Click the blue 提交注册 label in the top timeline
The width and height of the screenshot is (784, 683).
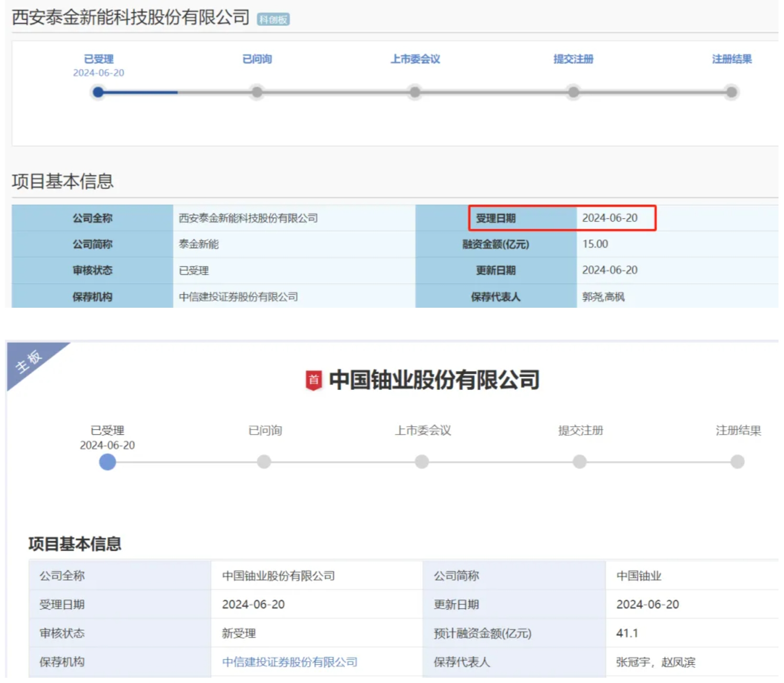574,59
